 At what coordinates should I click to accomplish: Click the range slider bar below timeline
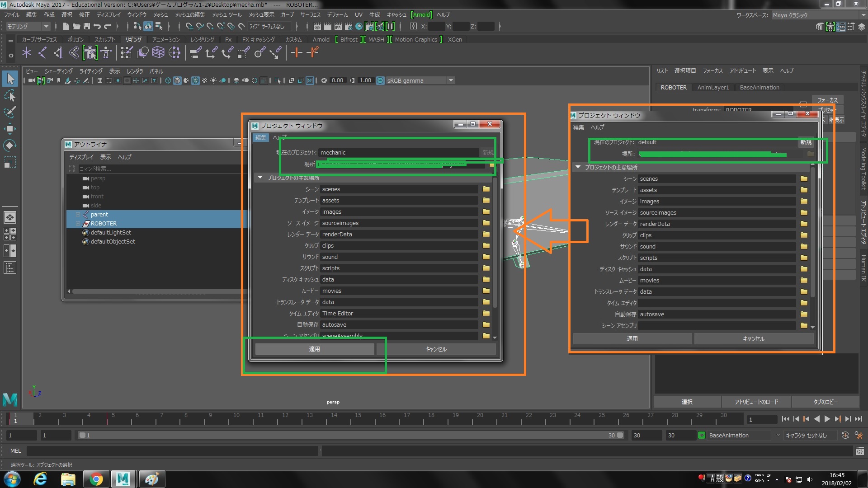351,435
